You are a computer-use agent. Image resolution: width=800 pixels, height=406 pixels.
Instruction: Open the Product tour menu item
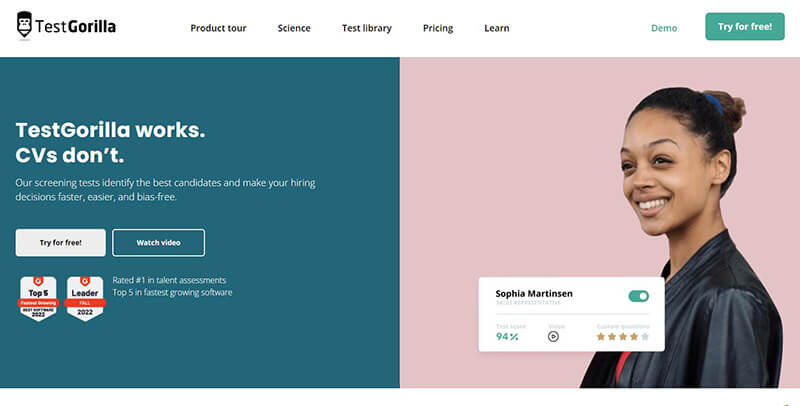pos(218,28)
